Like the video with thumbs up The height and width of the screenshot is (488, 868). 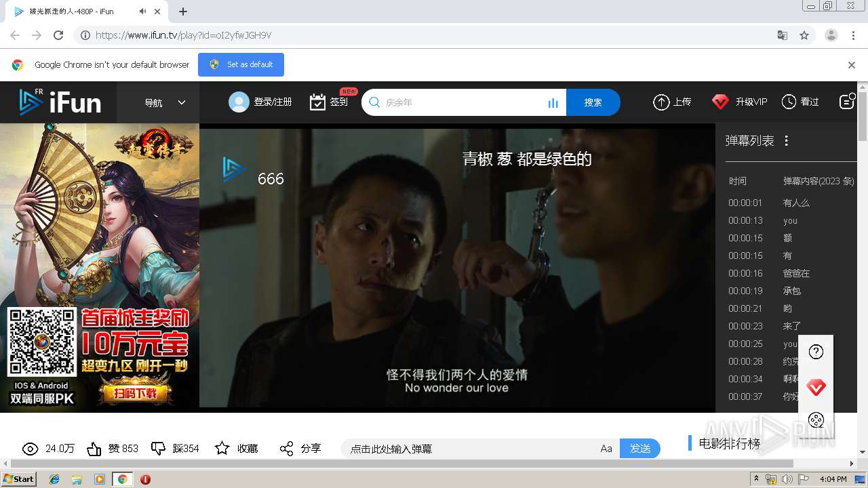[94, 449]
